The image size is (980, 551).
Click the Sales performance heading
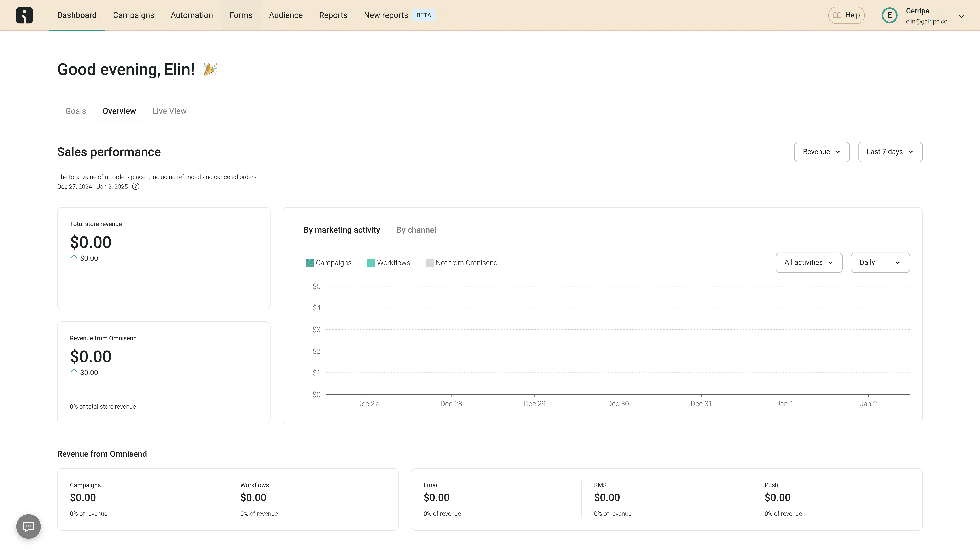point(109,152)
